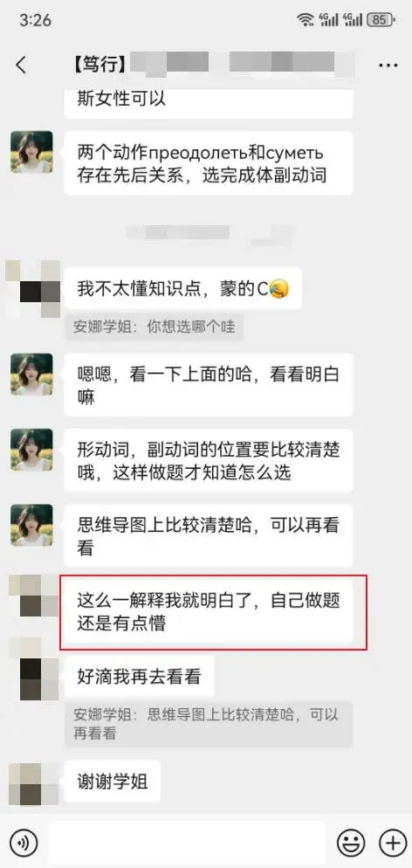Tap the message 我不太懂知识点，蒙的C
Screen dimensions: 412x868
[x=183, y=288]
